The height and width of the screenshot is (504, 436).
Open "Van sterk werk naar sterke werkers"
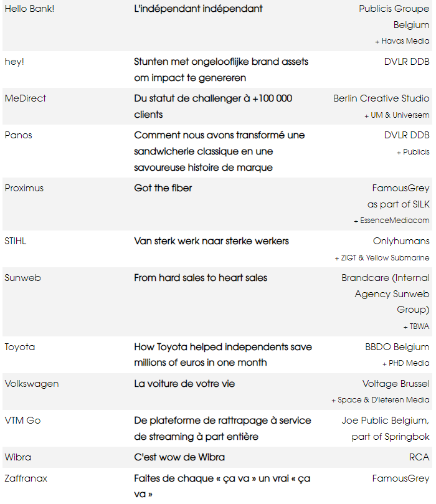(x=211, y=241)
